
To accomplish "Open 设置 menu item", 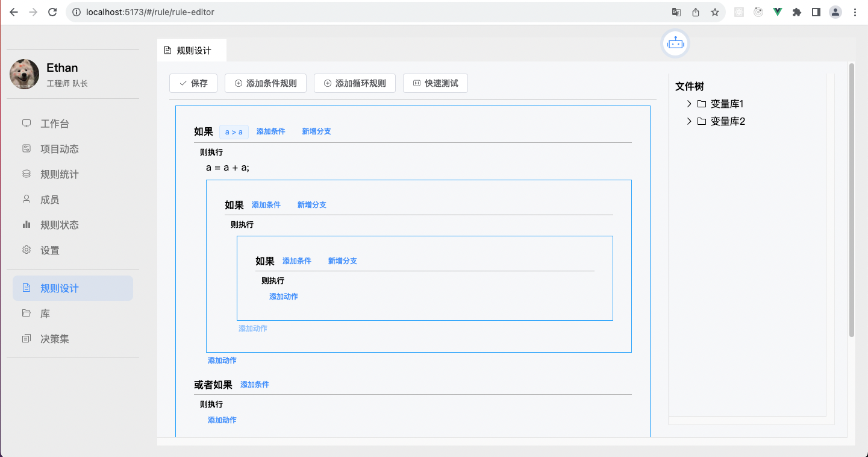I will point(73,250).
